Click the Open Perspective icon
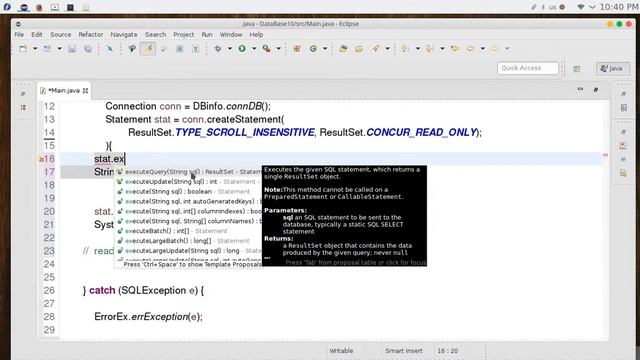This screenshot has width=640, height=360. pos(577,69)
